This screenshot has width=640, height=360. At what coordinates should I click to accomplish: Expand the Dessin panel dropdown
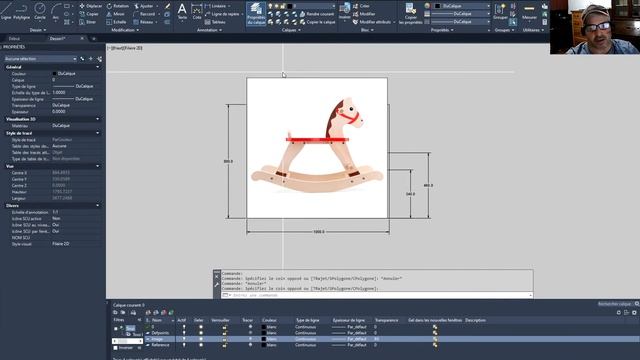tap(38, 30)
